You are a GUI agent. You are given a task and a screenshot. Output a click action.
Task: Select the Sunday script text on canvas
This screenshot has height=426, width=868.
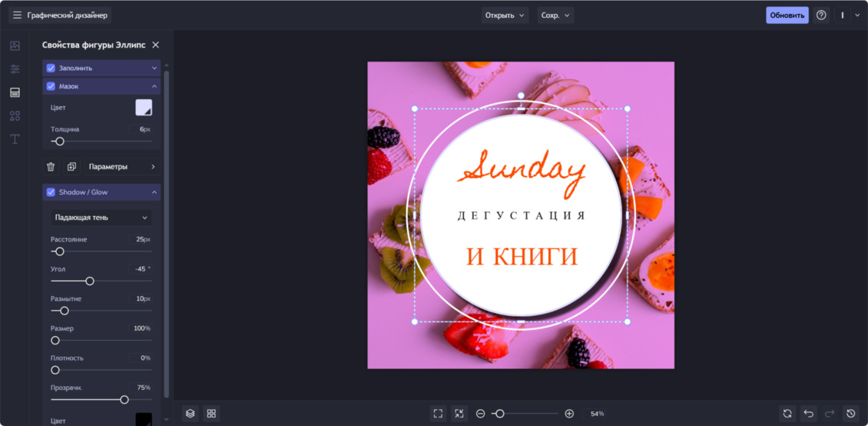[521, 172]
